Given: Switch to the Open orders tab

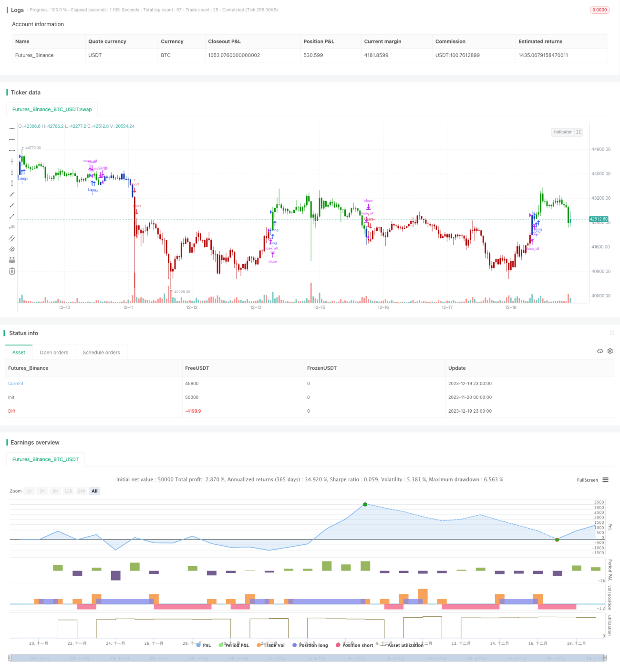Looking at the screenshot, I should [54, 353].
